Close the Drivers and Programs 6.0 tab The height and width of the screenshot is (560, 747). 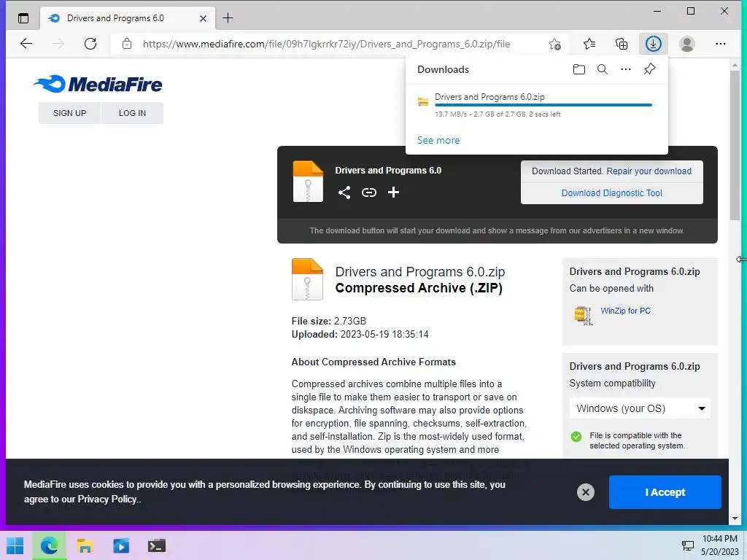203,18
